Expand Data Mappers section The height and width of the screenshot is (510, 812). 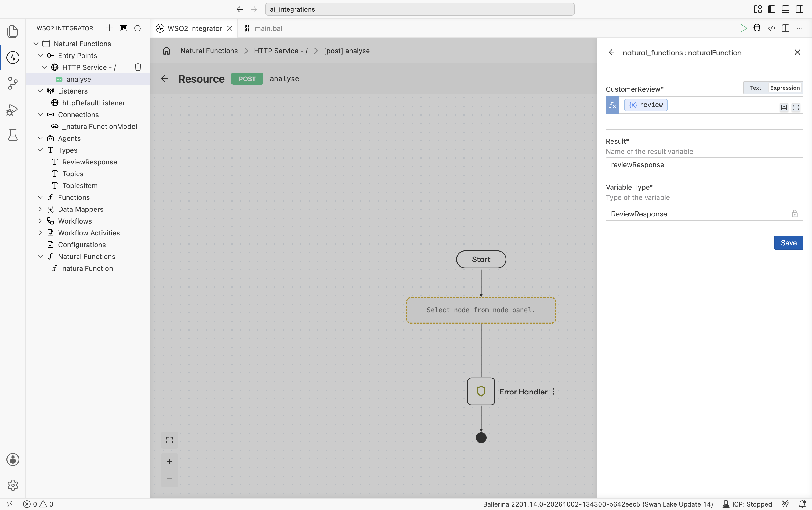tap(40, 209)
